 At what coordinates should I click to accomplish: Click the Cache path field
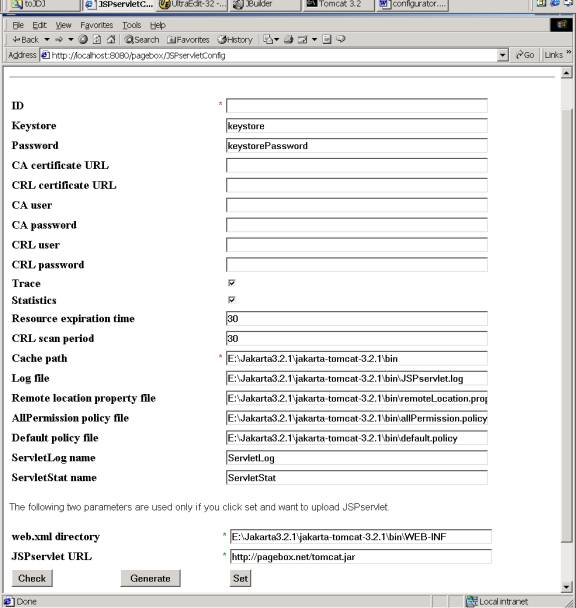[356, 359]
